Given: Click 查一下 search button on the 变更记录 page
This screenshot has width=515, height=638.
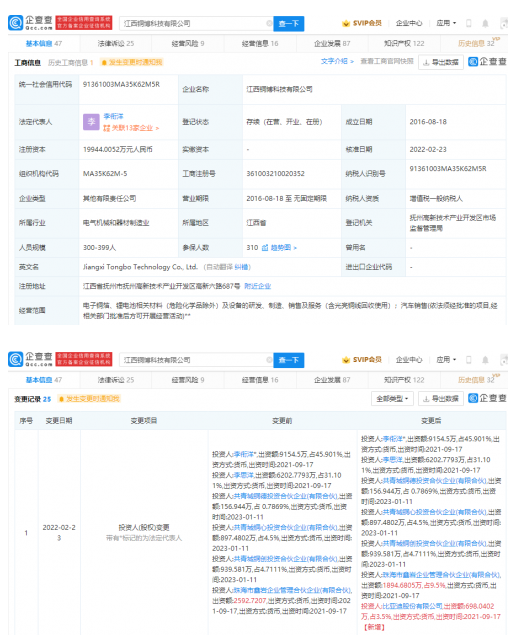Looking at the screenshot, I should (288, 360).
